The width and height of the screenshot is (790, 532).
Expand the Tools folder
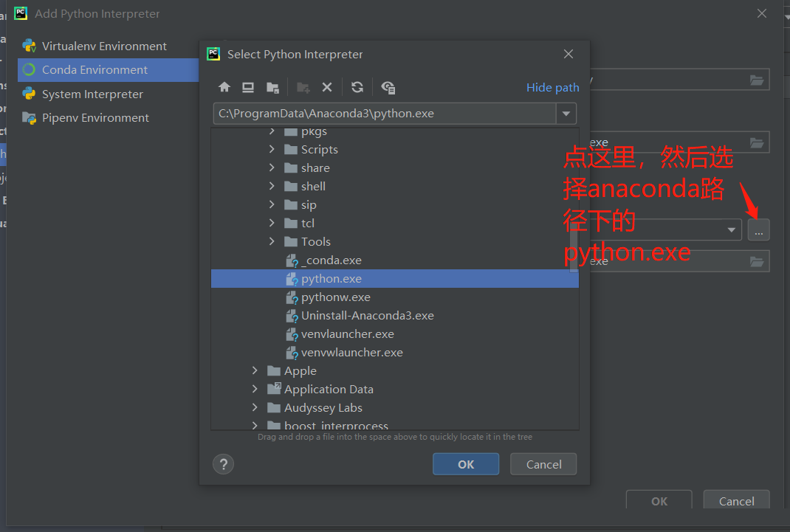[272, 241]
